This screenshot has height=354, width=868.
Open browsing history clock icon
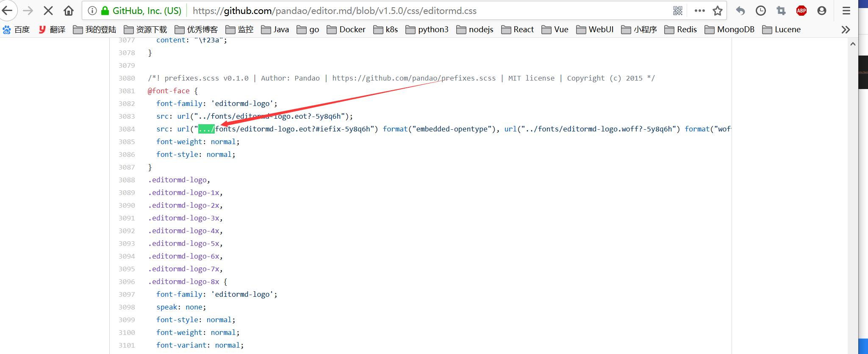tap(761, 11)
